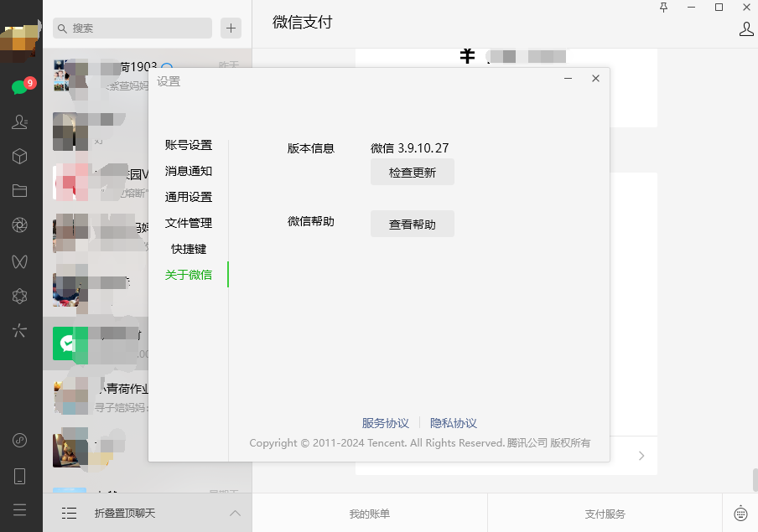This screenshot has height=532, width=758.
Task: Open the 隐私协议 link
Action: pos(454,423)
